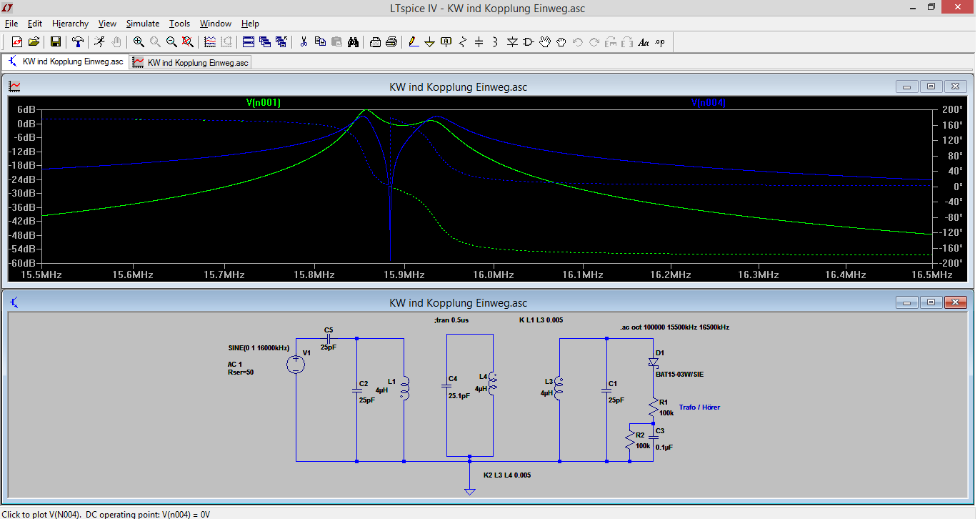The width and height of the screenshot is (980, 519).
Task: Click the V1 voltage source in schematic
Action: [296, 365]
